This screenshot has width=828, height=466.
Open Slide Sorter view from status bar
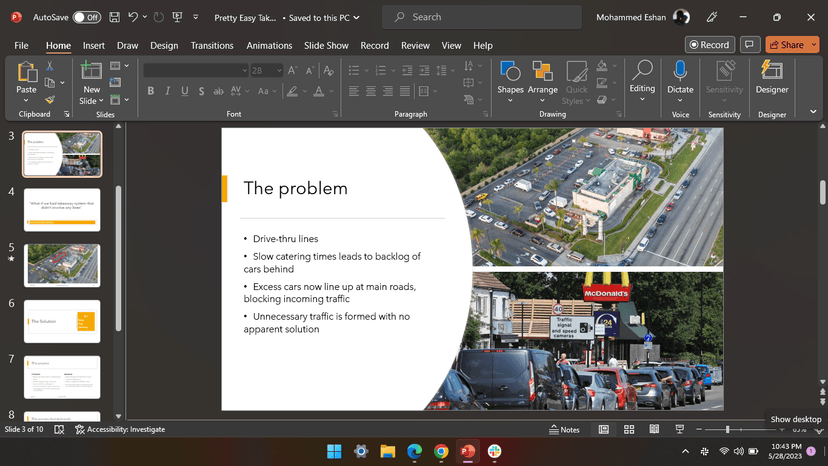[628, 429]
